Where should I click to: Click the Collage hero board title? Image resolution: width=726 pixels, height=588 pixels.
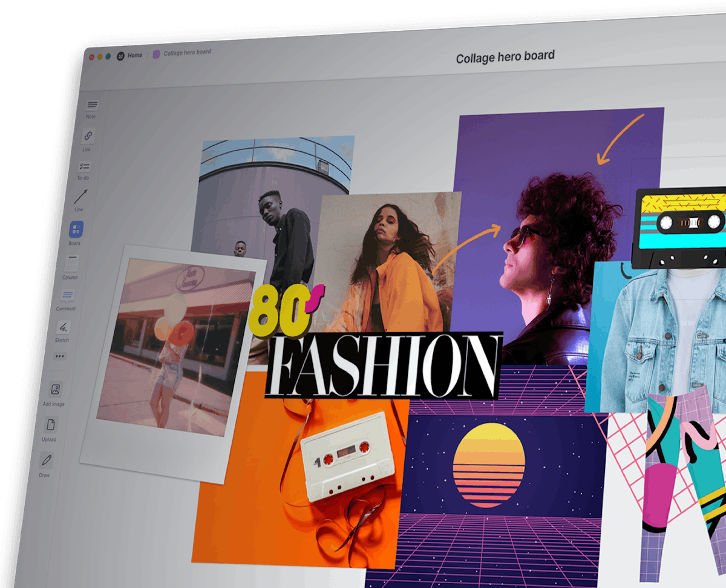(x=505, y=55)
